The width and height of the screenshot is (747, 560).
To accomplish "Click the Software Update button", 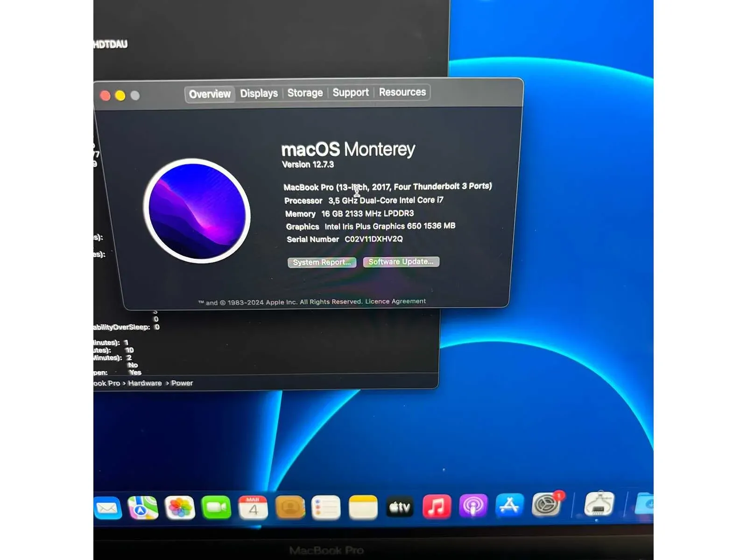I will click(x=401, y=262).
